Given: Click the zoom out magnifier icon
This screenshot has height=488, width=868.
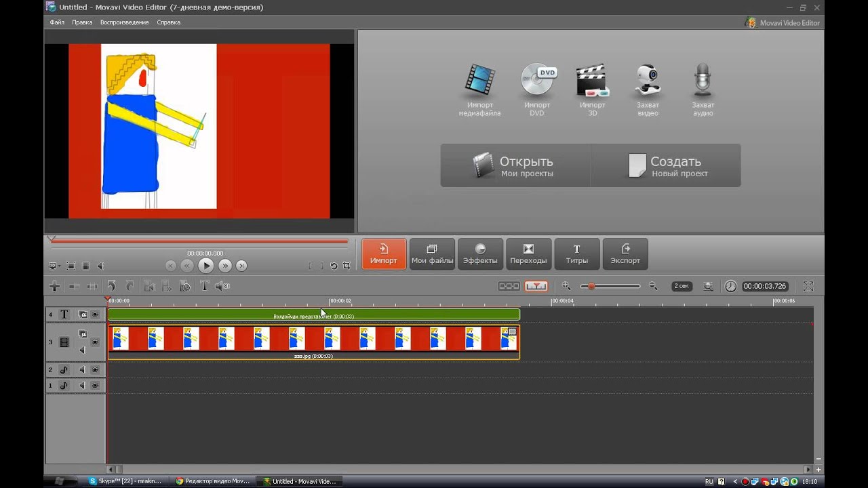Looking at the screenshot, I should [x=653, y=286].
